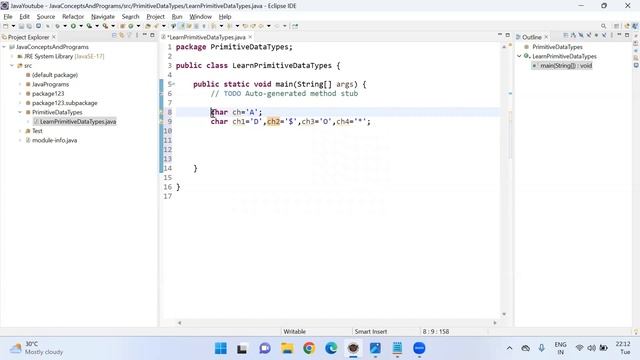
Task: Toggle Hide Local Types in the Outline
Action: (604, 36)
